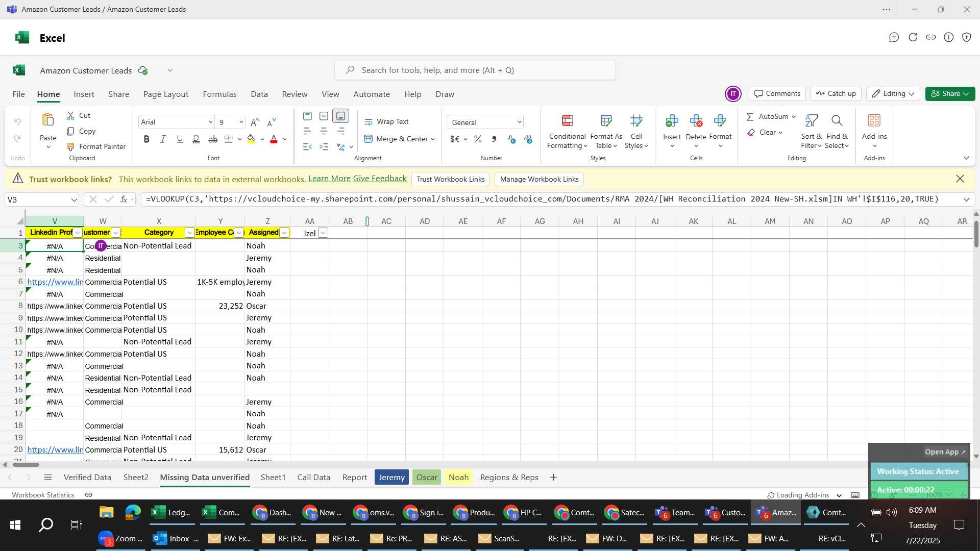Click the Paste clipboard icon

[48, 120]
